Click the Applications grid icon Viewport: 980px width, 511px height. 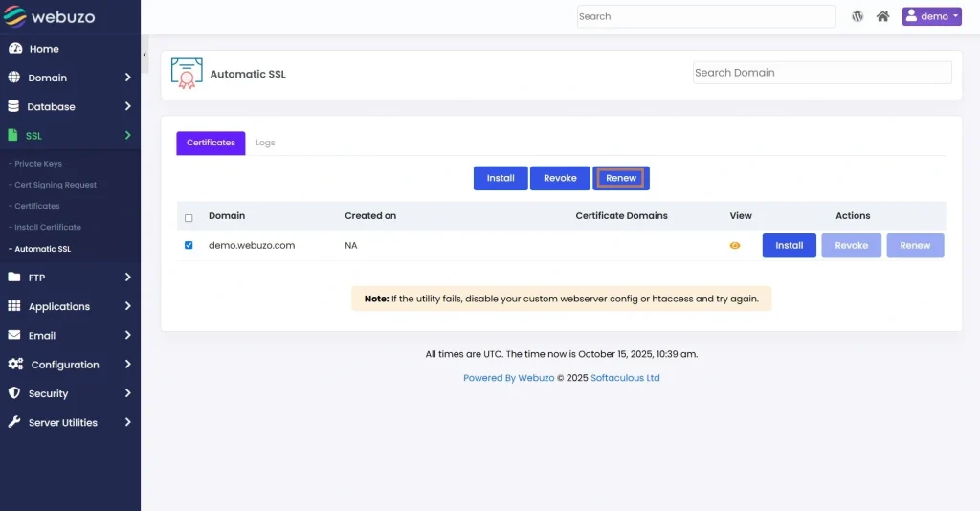click(13, 306)
